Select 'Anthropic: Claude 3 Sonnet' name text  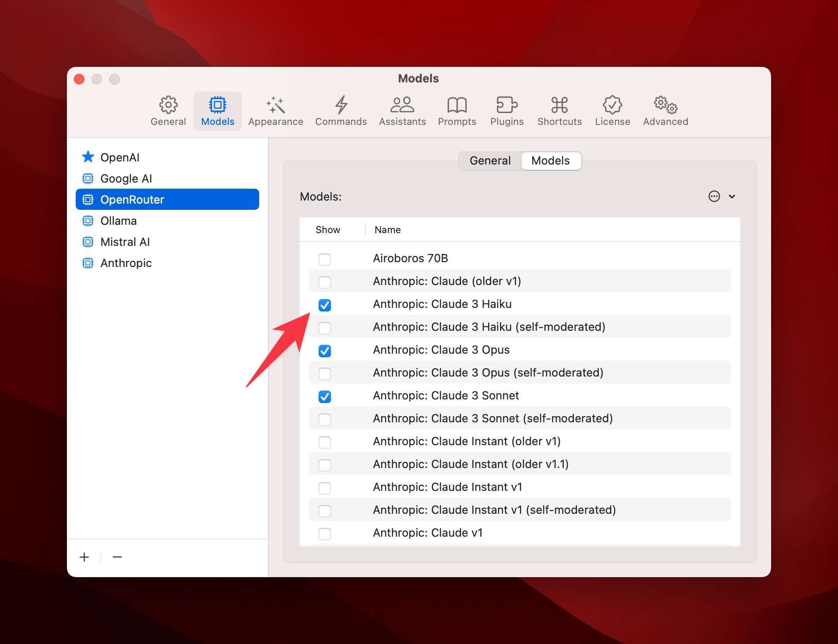click(x=446, y=395)
